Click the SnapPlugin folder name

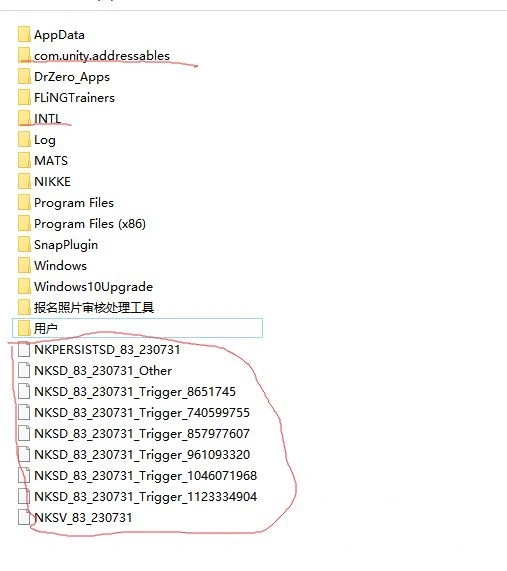pyautogui.click(x=66, y=245)
